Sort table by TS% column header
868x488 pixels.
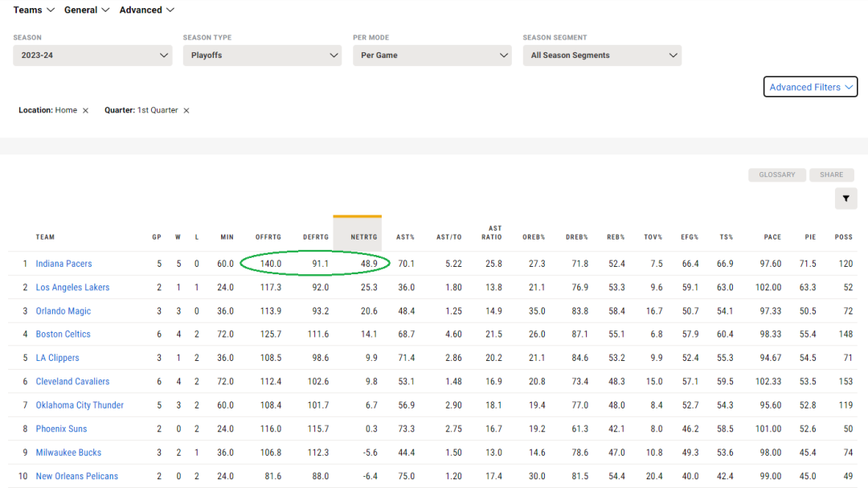(727, 237)
